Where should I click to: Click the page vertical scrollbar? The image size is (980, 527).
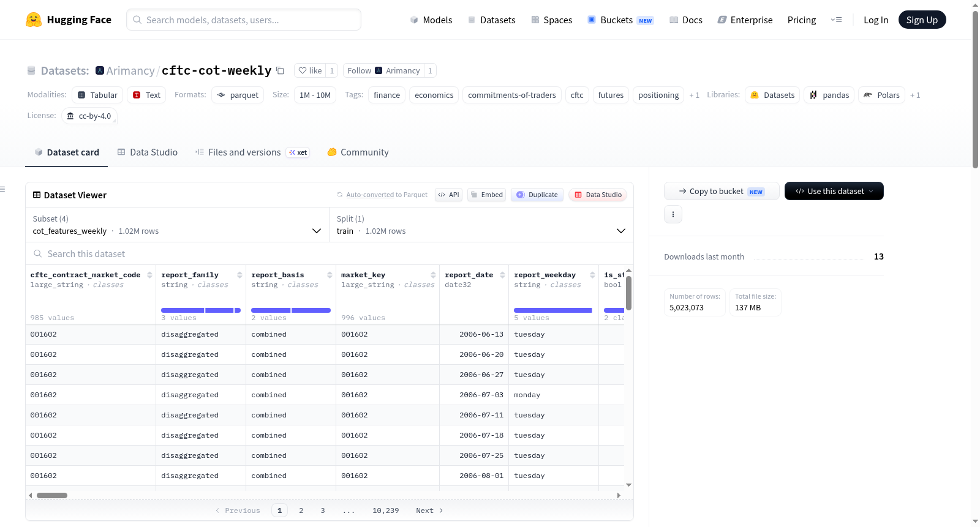click(x=975, y=89)
